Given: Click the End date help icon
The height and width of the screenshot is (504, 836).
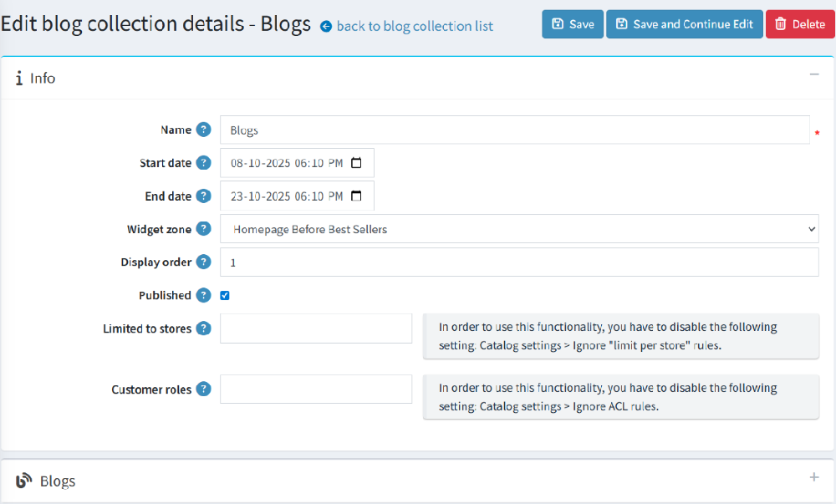Looking at the screenshot, I should (203, 196).
